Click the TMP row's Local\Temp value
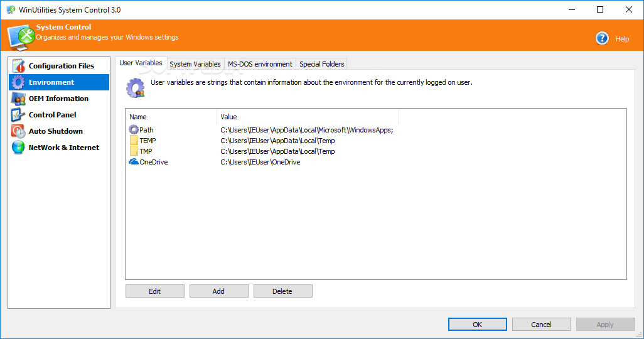The height and width of the screenshot is (339, 644). [277, 151]
